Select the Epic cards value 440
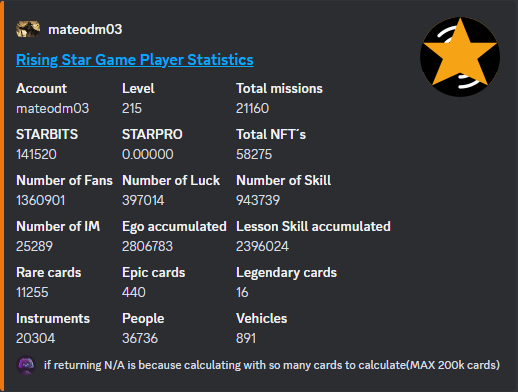Screen dimensions: 518x392 coord(134,292)
